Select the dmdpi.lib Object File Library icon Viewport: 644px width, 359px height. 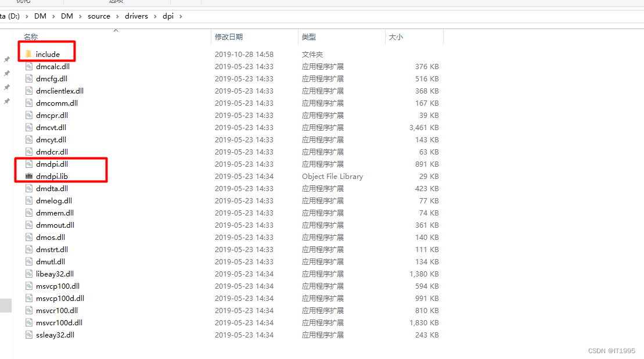tap(28, 176)
